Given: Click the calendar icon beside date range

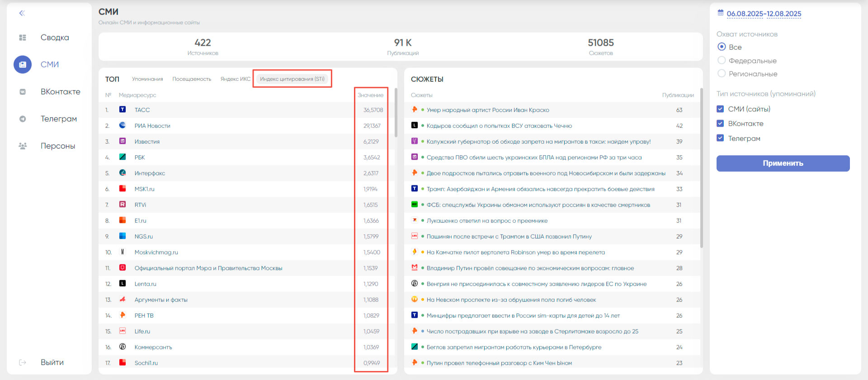Looking at the screenshot, I should tap(721, 13).
